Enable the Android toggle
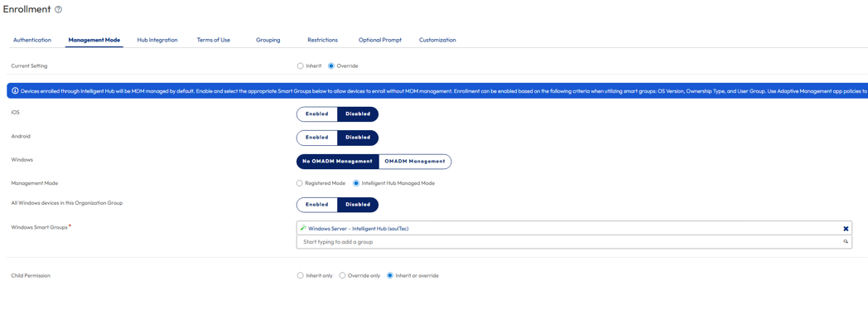This screenshot has height=310, width=868. pyautogui.click(x=317, y=138)
